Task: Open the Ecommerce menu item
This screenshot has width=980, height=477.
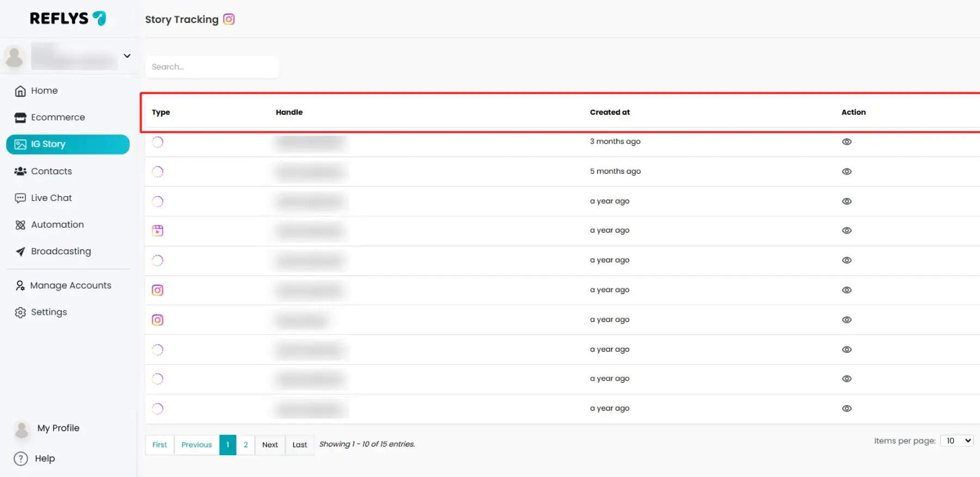Action: tap(58, 117)
